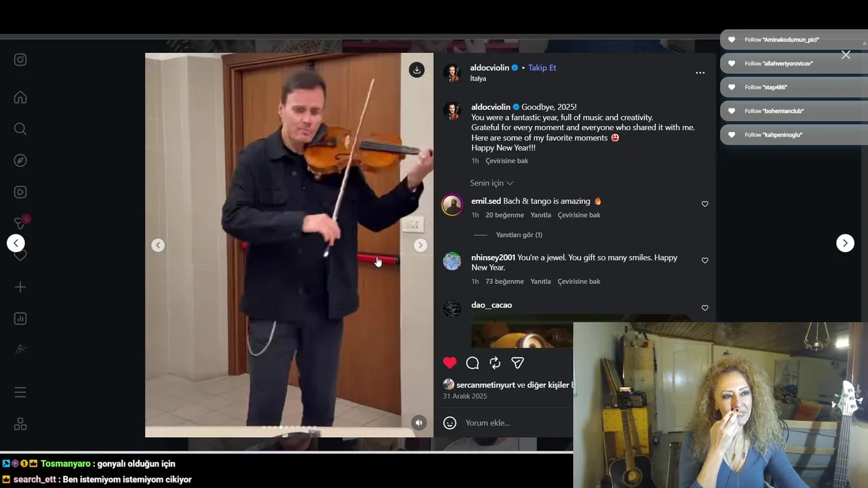
Task: Like emil.sed's comment
Action: tap(705, 204)
